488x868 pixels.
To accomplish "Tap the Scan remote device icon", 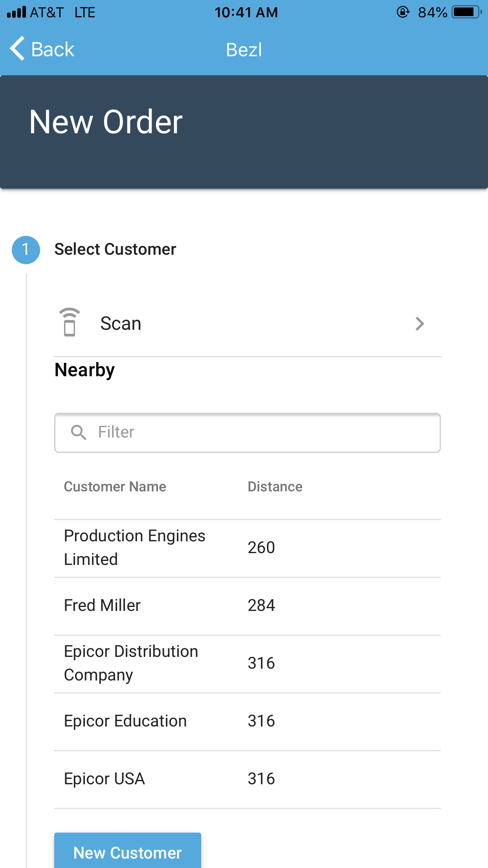I will click(x=70, y=323).
